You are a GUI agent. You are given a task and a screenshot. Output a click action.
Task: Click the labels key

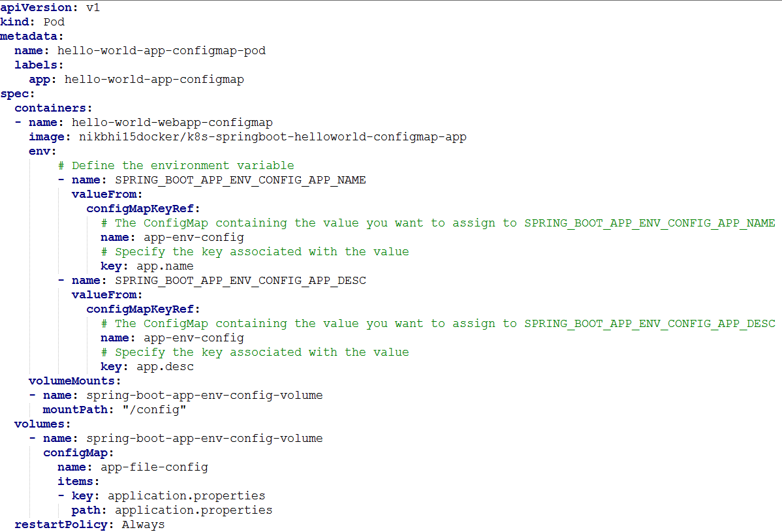(x=36, y=65)
